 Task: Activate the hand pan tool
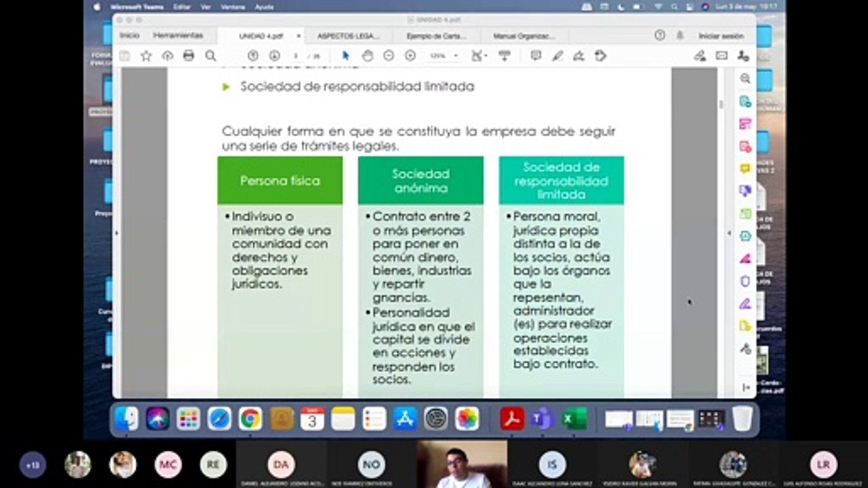pos(367,56)
